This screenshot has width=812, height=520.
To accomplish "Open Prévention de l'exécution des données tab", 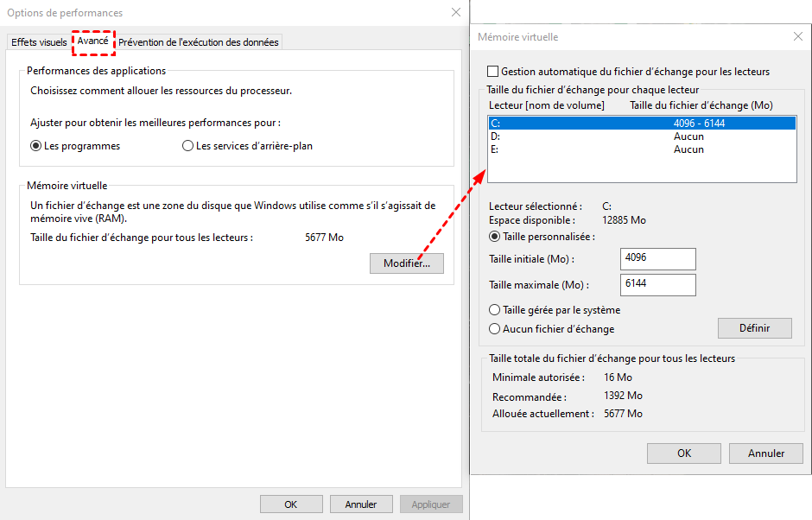I will (x=198, y=42).
